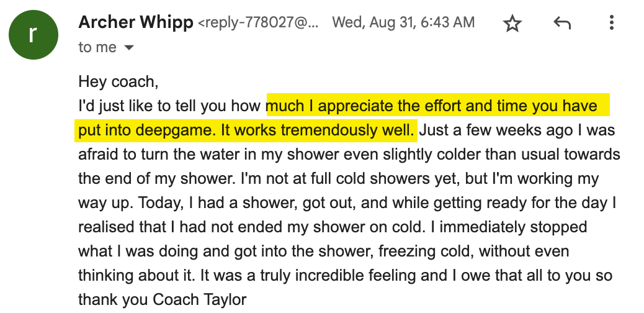
Task: Click the "to me" recipient text
Action: (x=97, y=48)
